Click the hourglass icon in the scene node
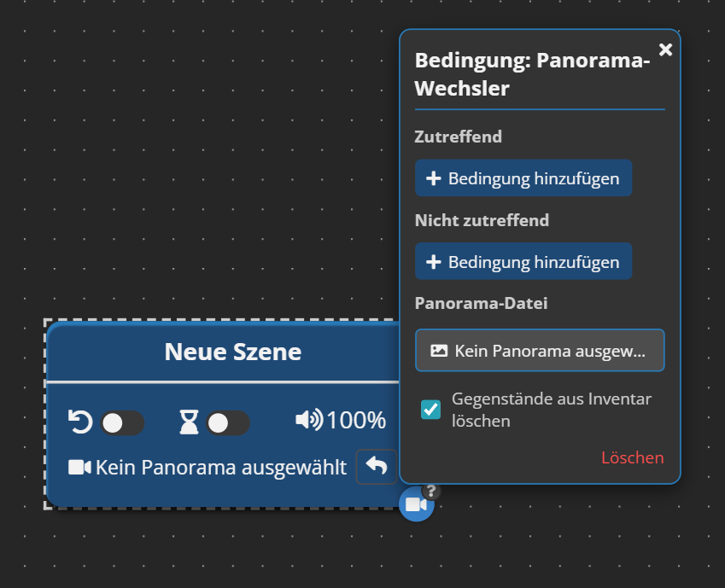The width and height of the screenshot is (725, 588). [x=189, y=422]
